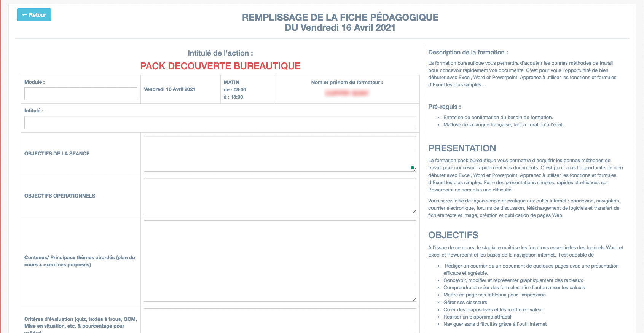Viewport: 644px width, 333px height.
Task: Click the blurred formateur name
Action: tap(347, 93)
